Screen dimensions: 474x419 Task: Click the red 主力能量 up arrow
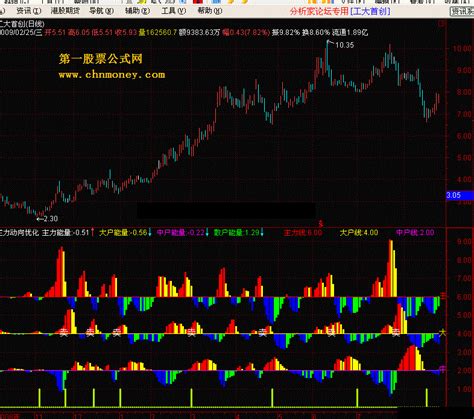pyautogui.click(x=93, y=232)
